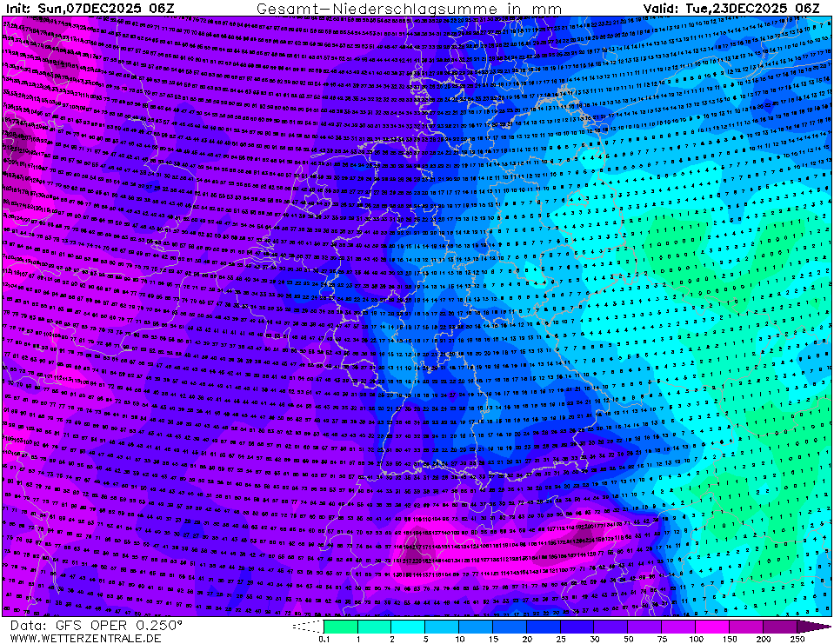Select the 20–25 mm legend color box
The height and width of the screenshot is (644, 834).
click(544, 626)
